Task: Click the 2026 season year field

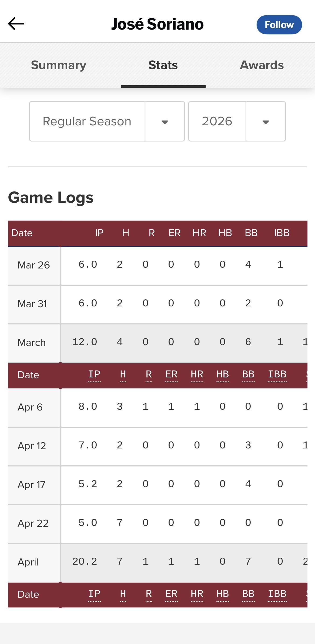Action: tap(217, 121)
